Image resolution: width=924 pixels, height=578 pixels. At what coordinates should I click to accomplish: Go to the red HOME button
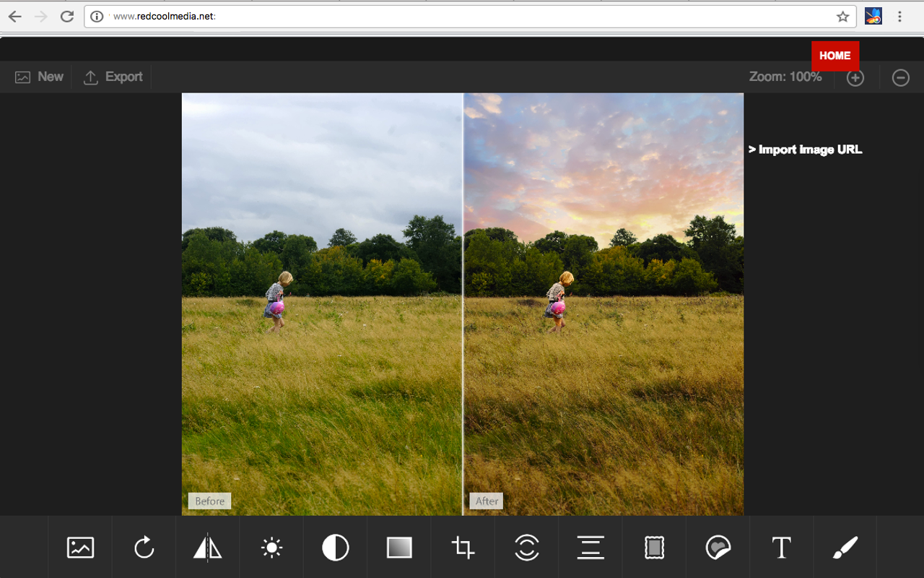pyautogui.click(x=835, y=56)
